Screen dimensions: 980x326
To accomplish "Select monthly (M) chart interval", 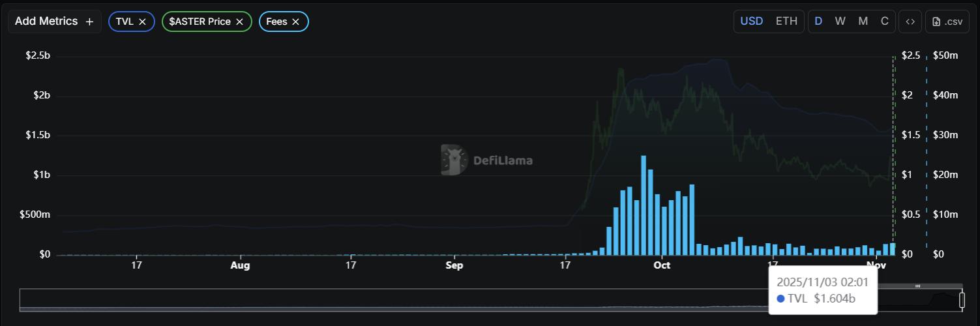I will tap(863, 21).
